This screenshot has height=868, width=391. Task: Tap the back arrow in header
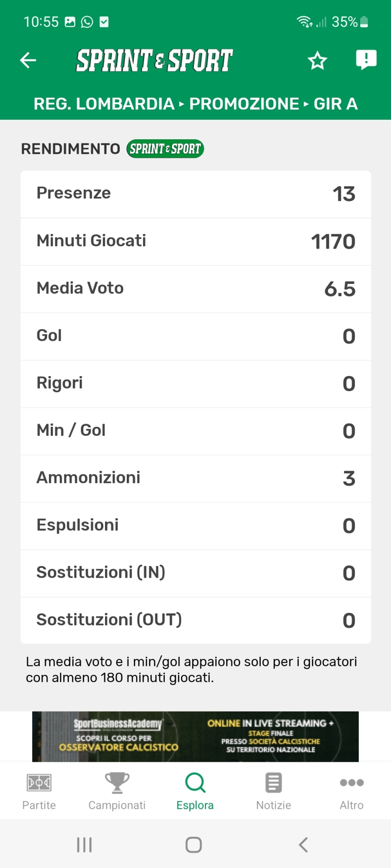coord(28,60)
